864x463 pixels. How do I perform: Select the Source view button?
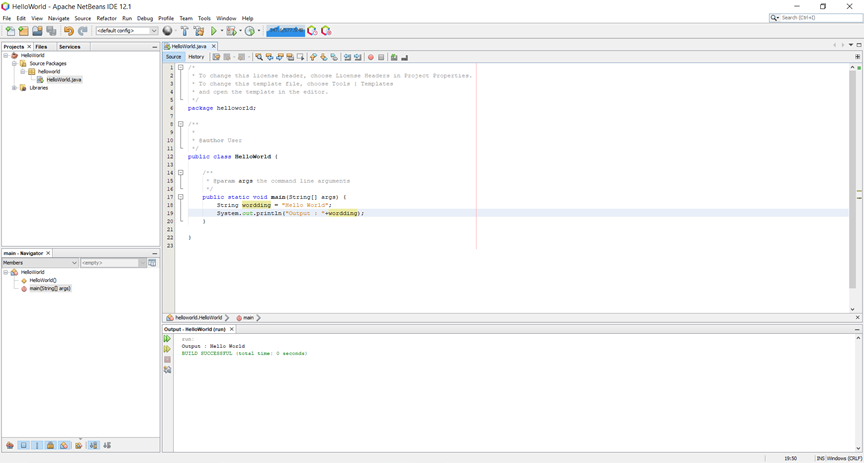tap(173, 57)
